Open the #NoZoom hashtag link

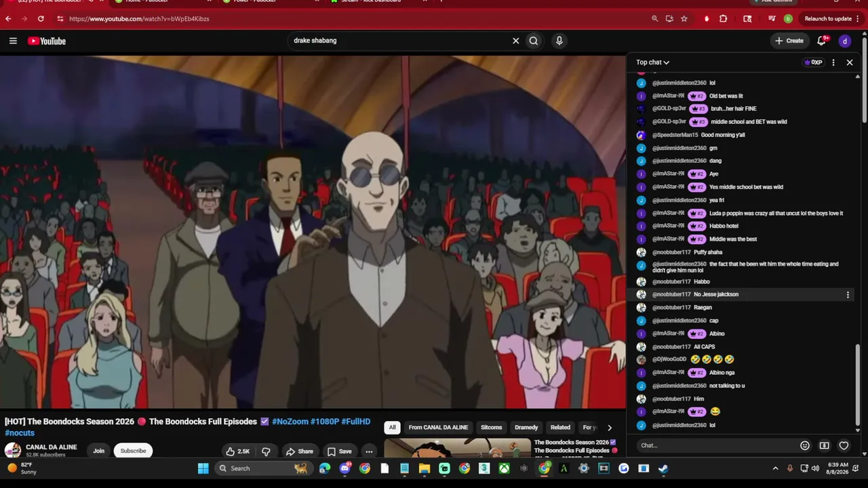(290, 422)
